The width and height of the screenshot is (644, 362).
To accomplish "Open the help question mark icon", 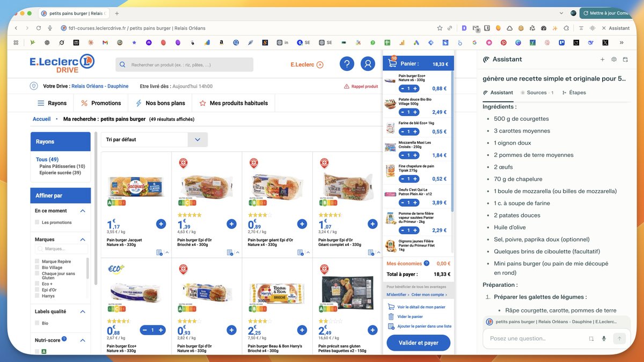I will click(347, 64).
